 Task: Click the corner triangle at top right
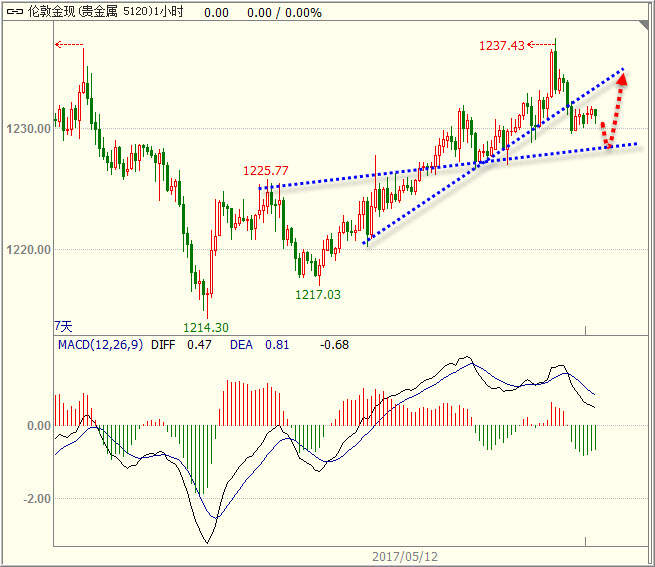click(x=643, y=26)
